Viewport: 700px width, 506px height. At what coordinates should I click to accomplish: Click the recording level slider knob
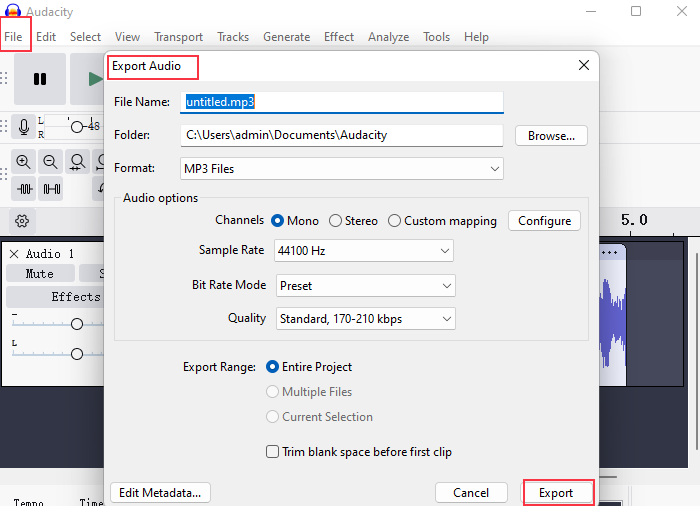(77, 127)
